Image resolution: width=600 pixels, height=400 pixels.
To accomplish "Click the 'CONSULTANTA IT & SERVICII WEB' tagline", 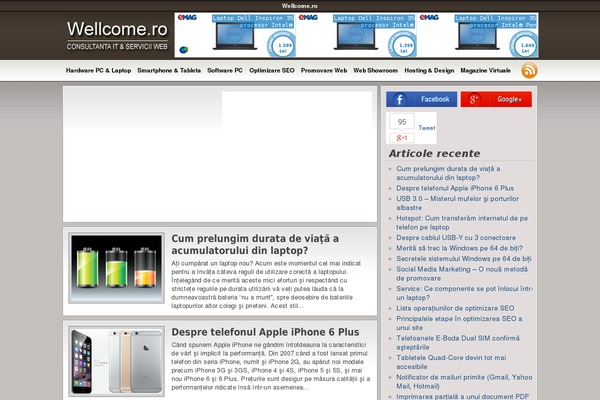I will (117, 46).
